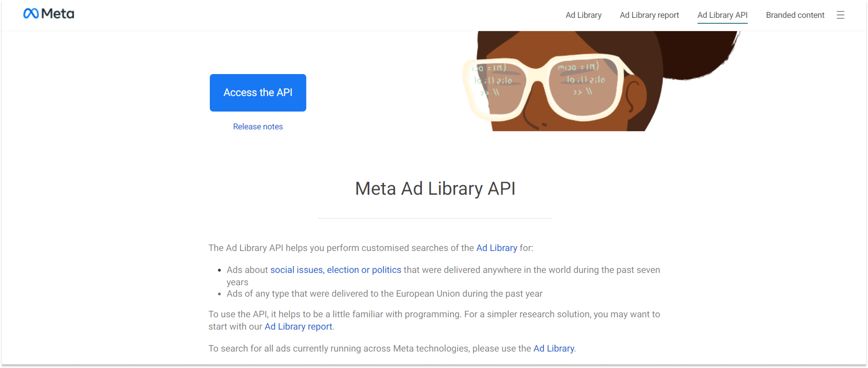
Task: Click the Access the API button
Action: click(258, 93)
